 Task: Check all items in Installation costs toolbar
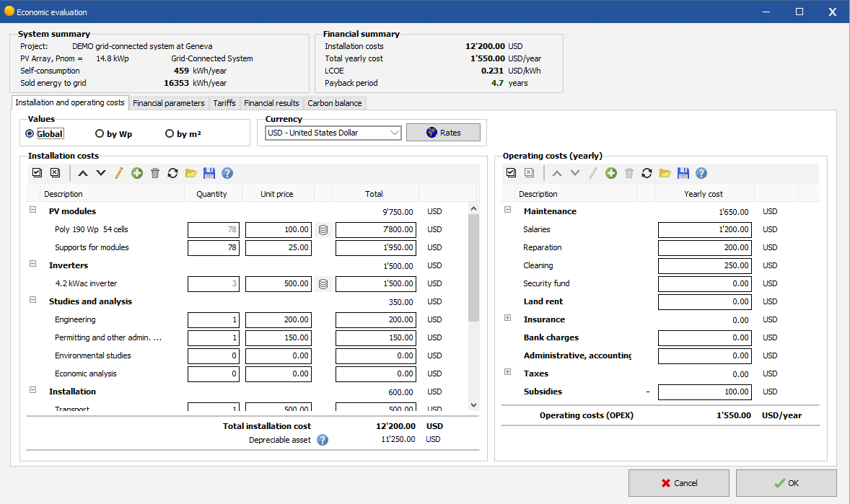tap(37, 173)
